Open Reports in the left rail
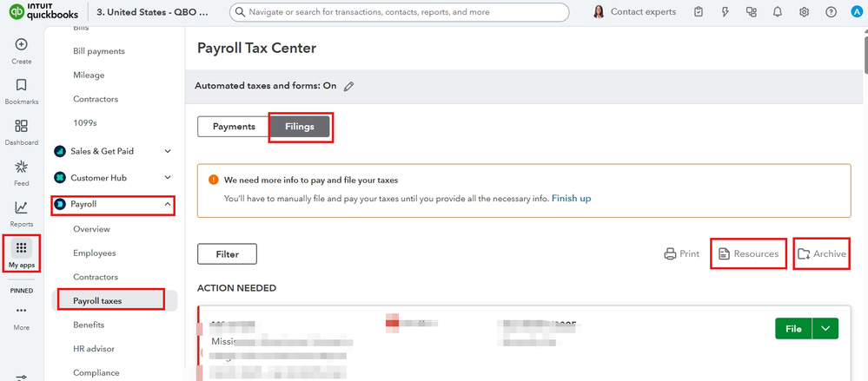Screen dimensions: 868x381 coord(21,207)
